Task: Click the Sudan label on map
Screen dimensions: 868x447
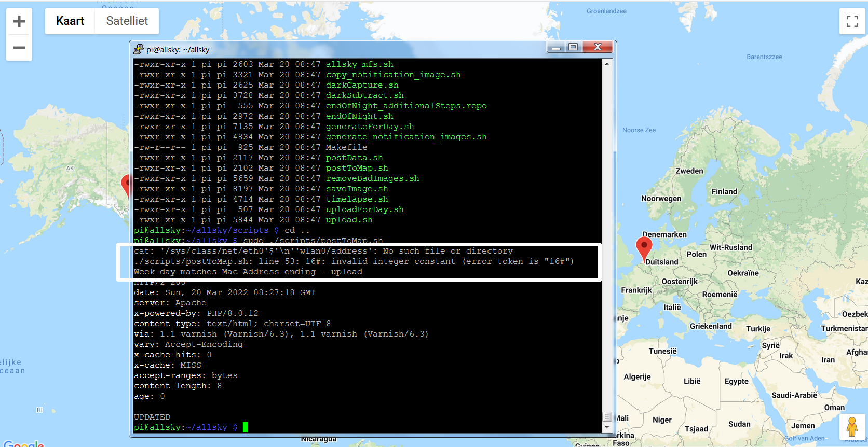Action: 739,424
